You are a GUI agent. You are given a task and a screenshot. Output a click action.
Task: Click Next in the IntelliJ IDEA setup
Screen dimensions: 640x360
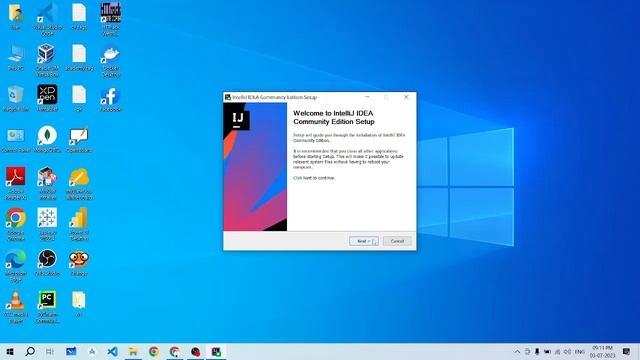(364, 241)
